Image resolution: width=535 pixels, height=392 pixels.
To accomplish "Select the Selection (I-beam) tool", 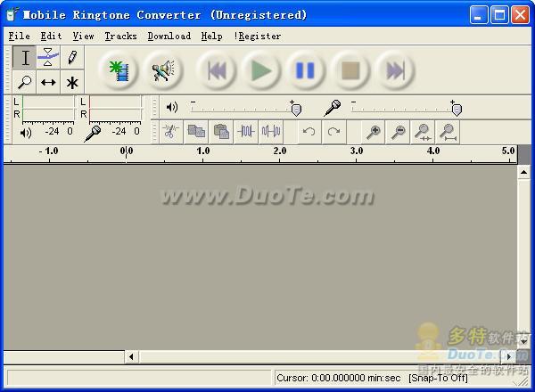I will tap(25, 57).
